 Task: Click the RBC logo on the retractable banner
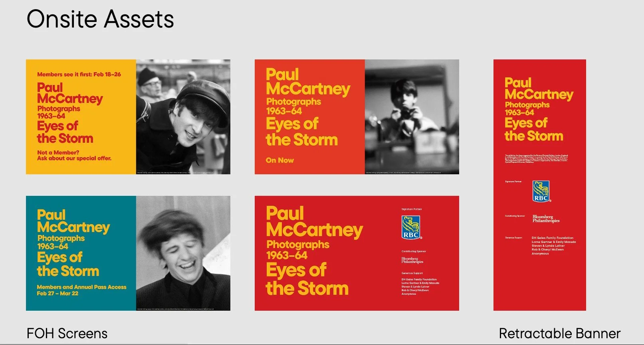(x=541, y=191)
